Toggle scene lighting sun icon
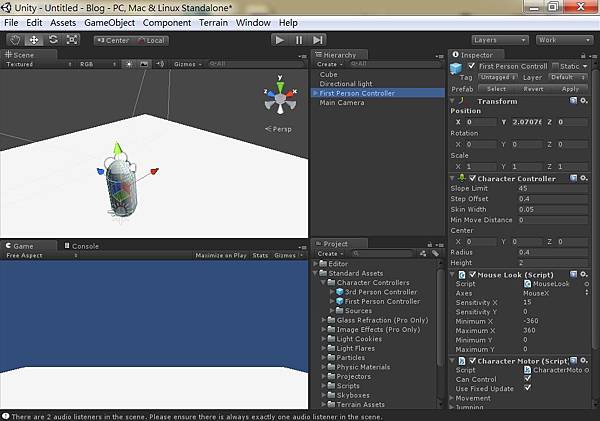 (x=129, y=64)
